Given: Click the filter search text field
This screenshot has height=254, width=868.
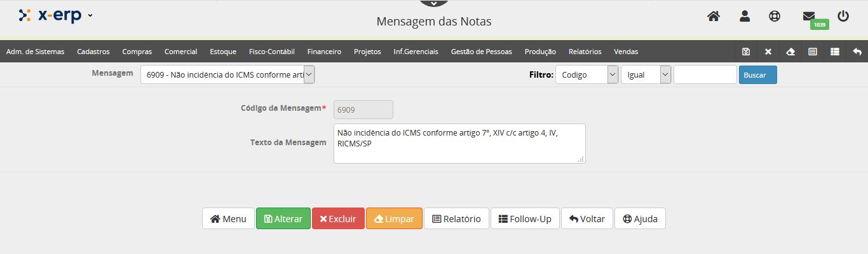Looking at the screenshot, I should (705, 74).
